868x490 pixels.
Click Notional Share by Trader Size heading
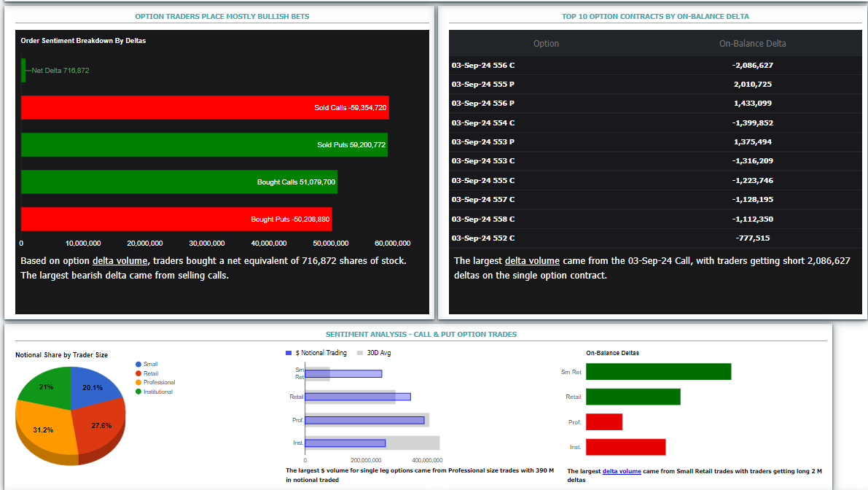pos(61,355)
